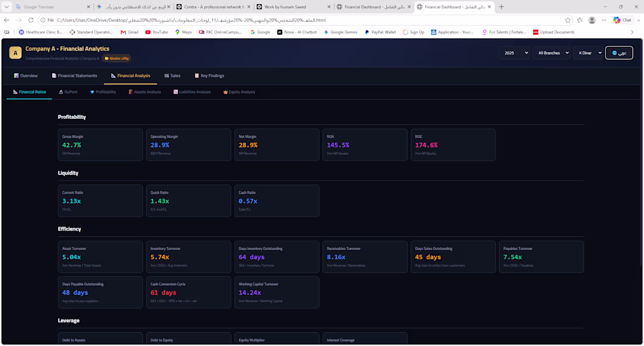Open the Equity Analysis sub-tab
This screenshot has height=346, width=644.
pyautogui.click(x=239, y=92)
